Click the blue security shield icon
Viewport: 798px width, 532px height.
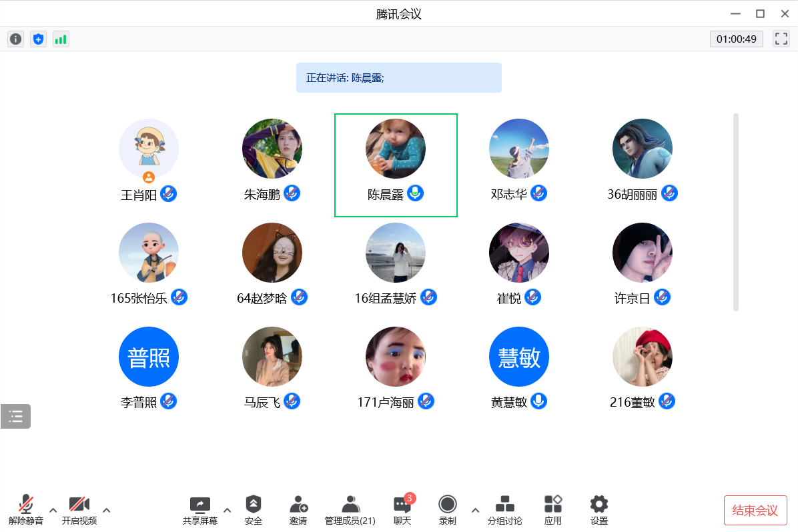[39, 39]
